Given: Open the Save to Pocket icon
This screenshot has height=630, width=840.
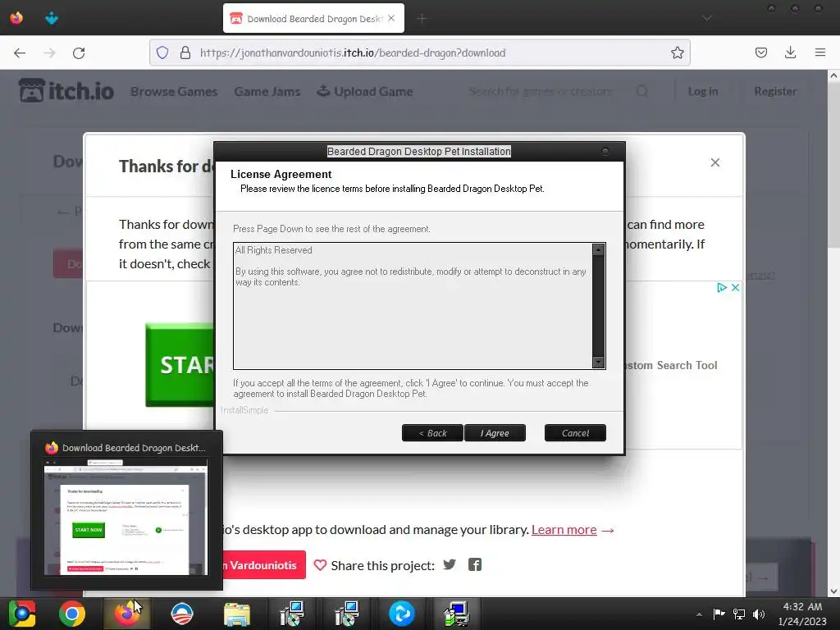Looking at the screenshot, I should tap(760, 52).
